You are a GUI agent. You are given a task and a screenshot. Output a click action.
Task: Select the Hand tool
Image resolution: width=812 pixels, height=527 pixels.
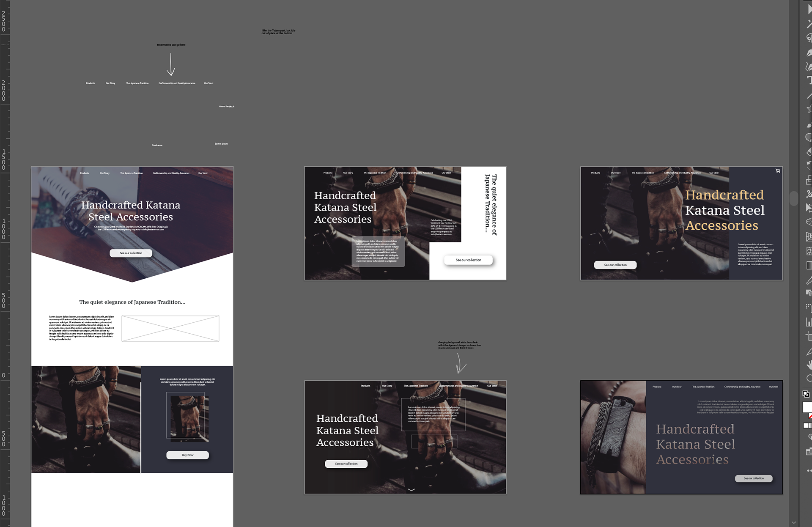(809, 365)
